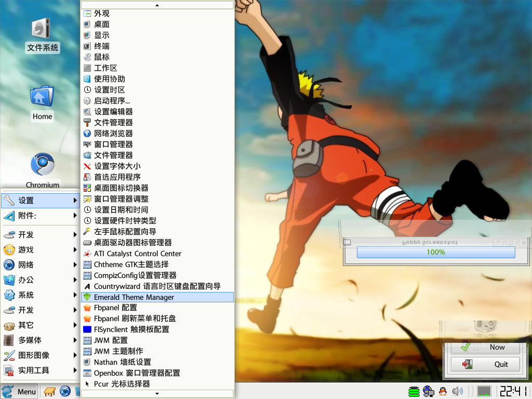Viewport: 532px width, 399px height.
Task: Click the globe browser icon in taskbar
Action: point(65,392)
